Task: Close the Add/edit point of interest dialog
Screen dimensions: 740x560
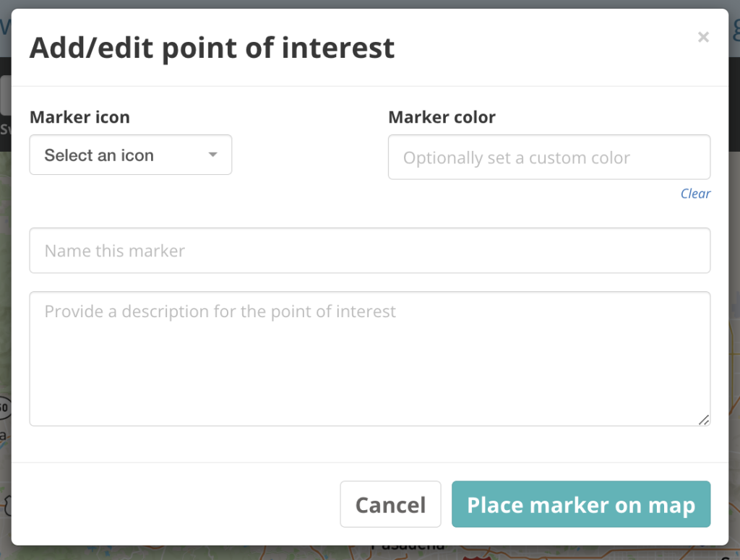Action: 703,37
